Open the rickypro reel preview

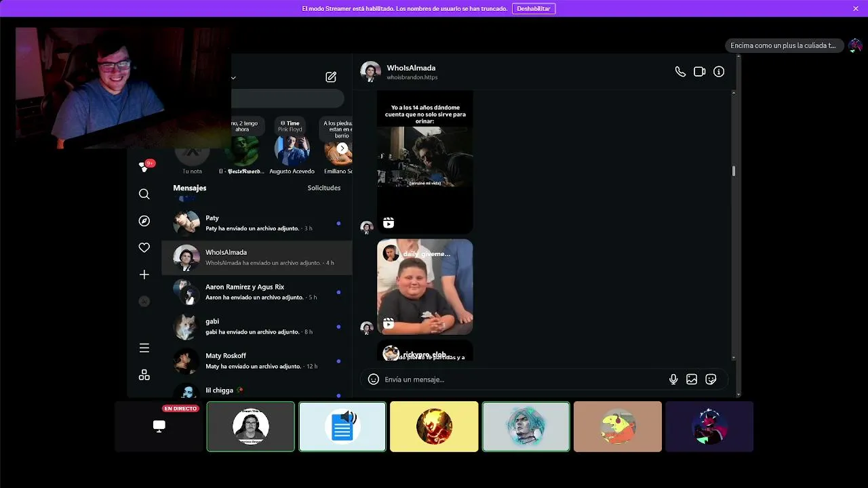click(425, 351)
